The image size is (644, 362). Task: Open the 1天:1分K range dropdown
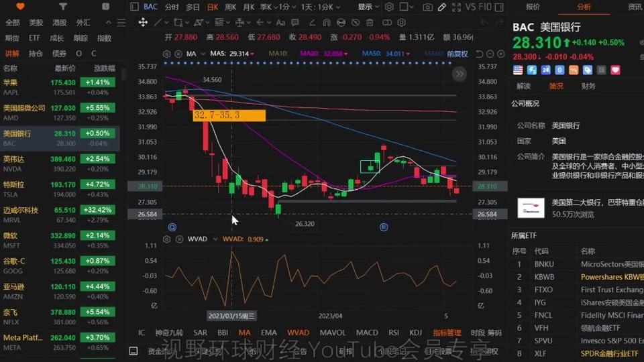[321, 7]
